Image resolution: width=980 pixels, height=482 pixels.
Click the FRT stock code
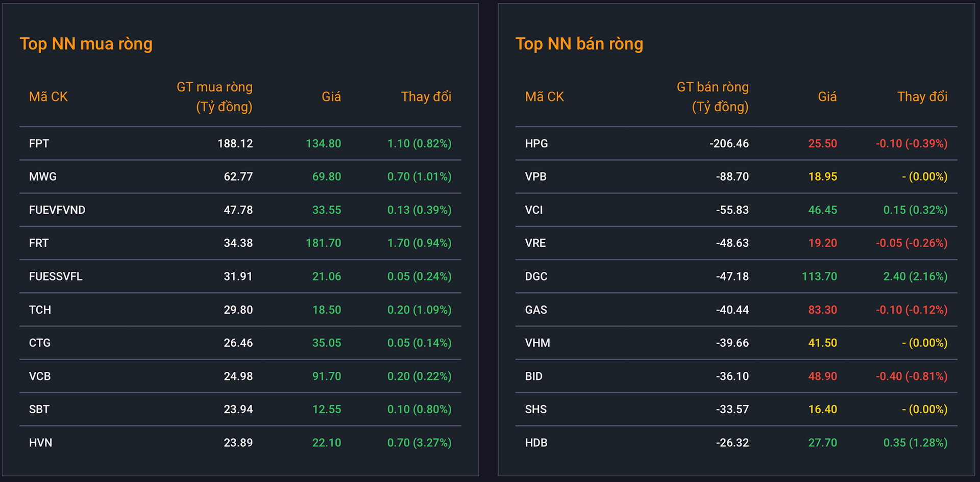pos(39,243)
